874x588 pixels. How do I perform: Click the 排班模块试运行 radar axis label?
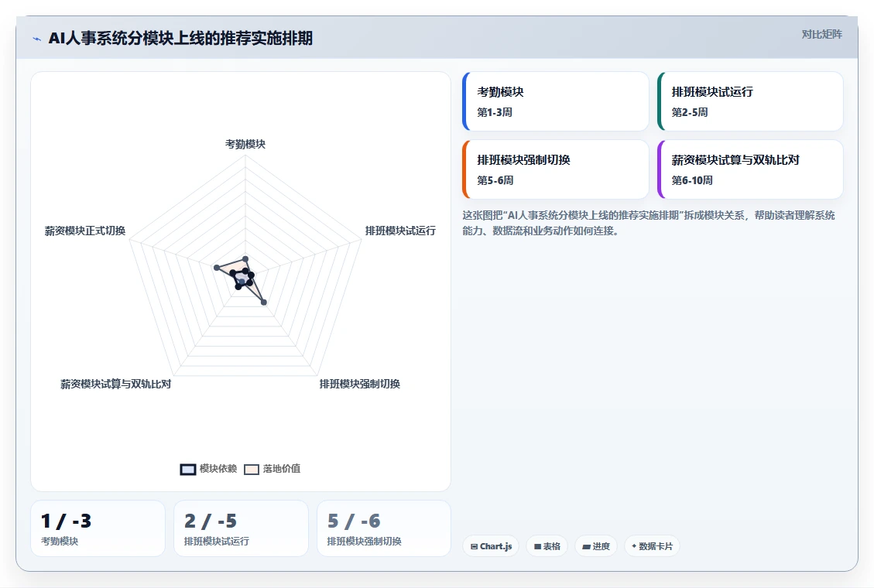[x=400, y=231]
